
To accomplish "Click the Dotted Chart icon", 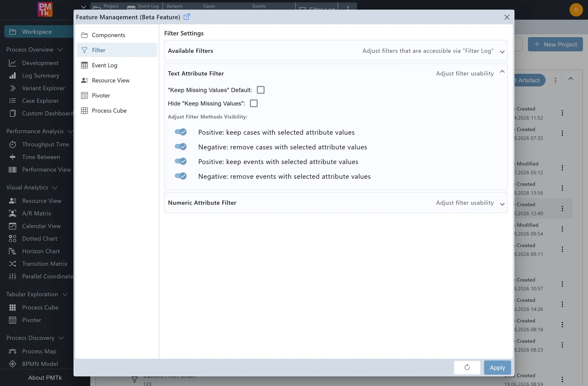I will pyautogui.click(x=12, y=239).
